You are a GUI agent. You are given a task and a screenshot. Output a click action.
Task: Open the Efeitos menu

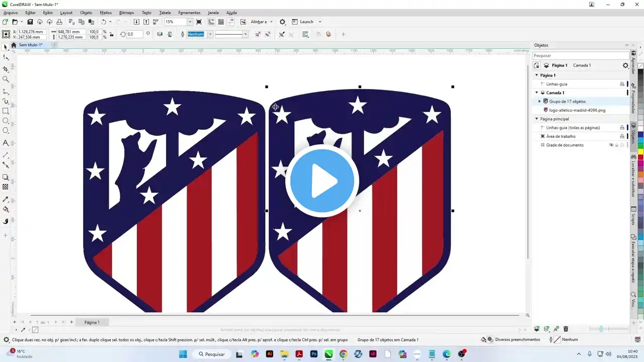106,13
